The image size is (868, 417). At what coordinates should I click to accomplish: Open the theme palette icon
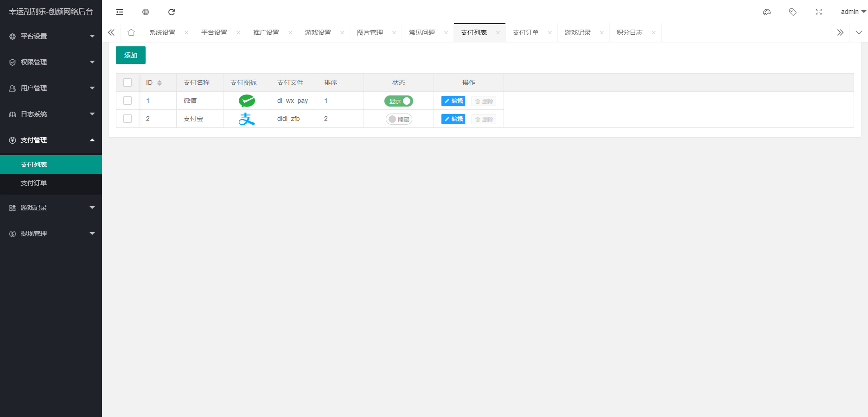767,12
